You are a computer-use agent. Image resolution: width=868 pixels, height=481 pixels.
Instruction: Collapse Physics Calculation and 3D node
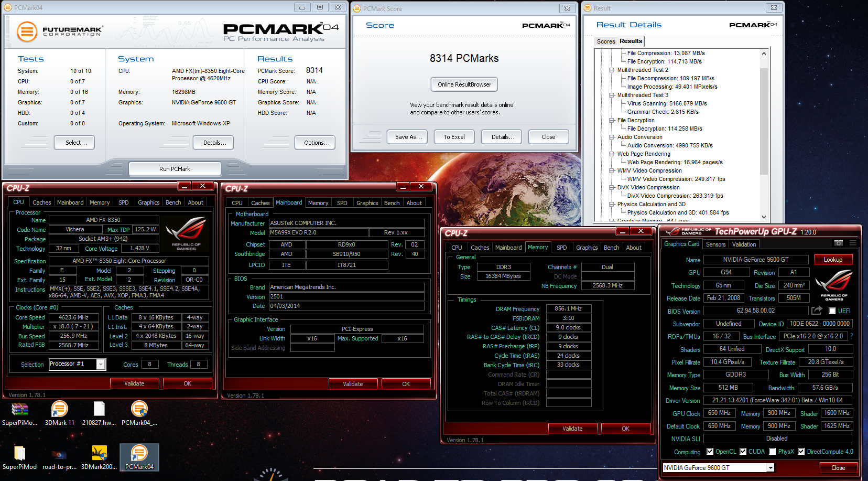[x=612, y=204]
